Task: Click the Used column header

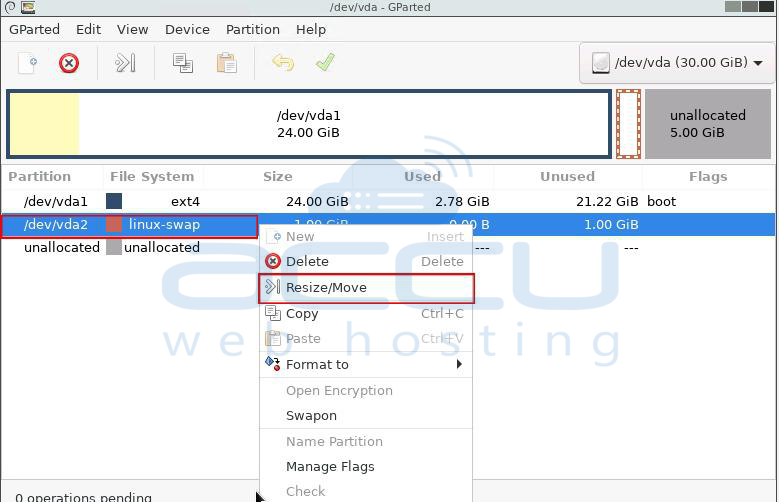Action: pos(422,176)
